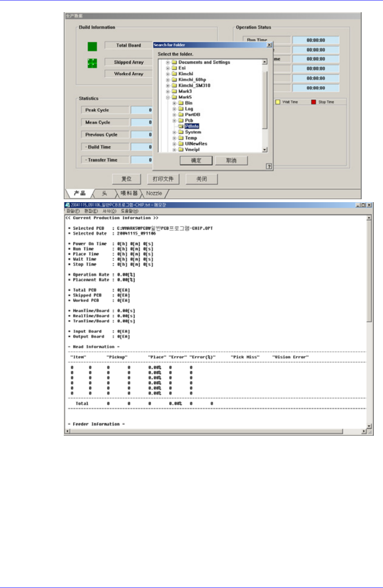Select the Bin folder name
Image resolution: width=383 pixels, height=588 pixels.
click(189, 103)
